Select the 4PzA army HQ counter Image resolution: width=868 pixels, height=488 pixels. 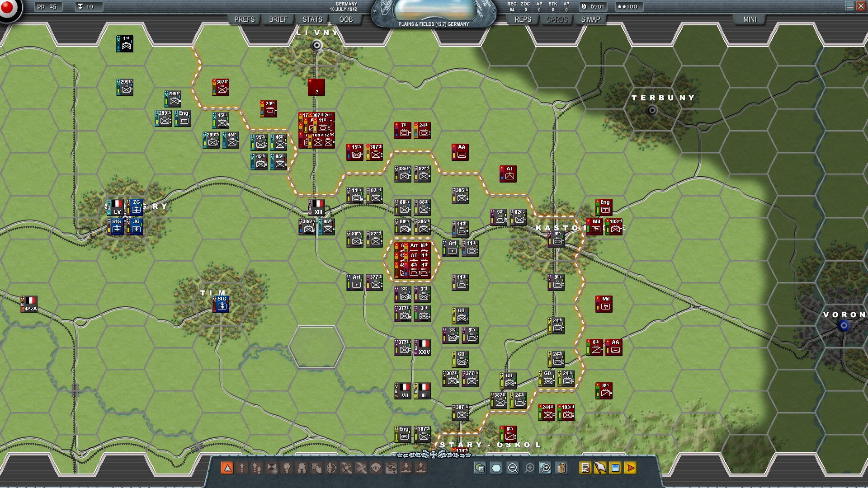[29, 304]
